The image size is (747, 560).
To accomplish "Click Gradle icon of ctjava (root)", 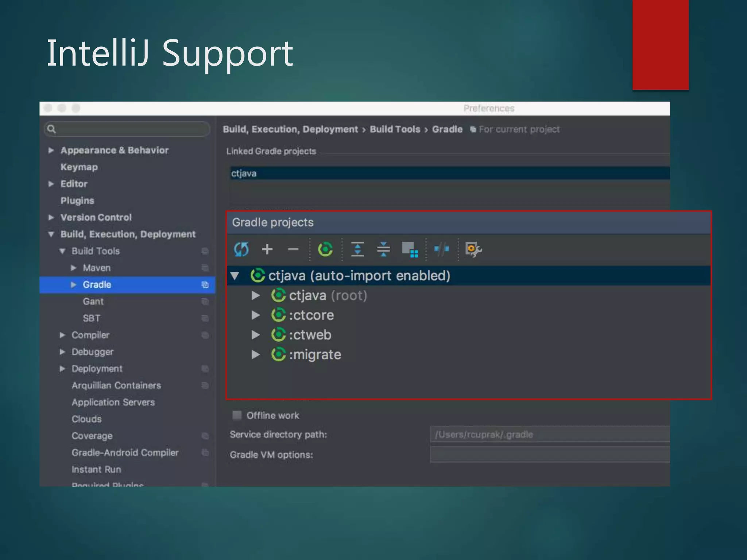I will tap(278, 295).
